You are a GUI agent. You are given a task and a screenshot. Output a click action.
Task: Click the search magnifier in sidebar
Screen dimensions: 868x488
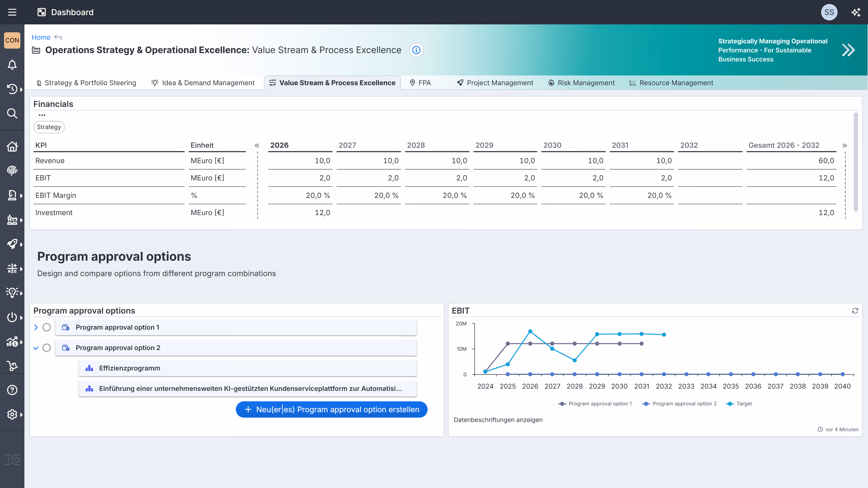point(12,113)
